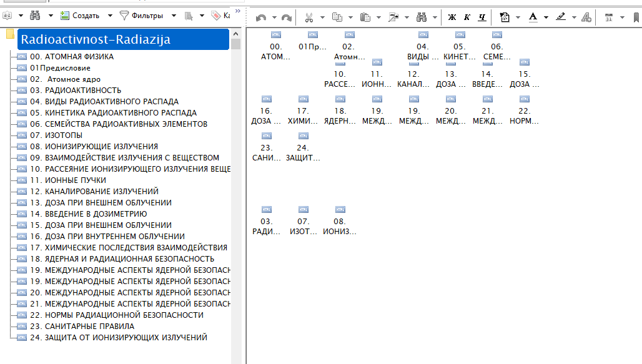
Task: Undo the last action
Action: coord(261,17)
